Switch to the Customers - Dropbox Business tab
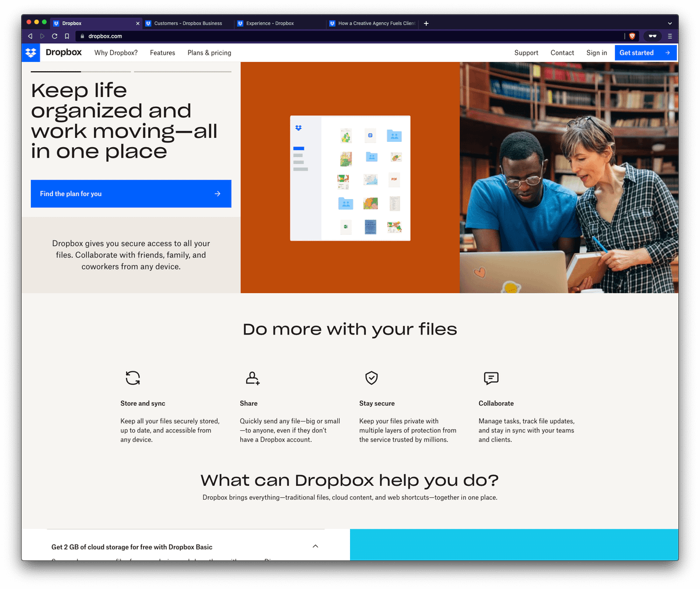 pos(188,23)
